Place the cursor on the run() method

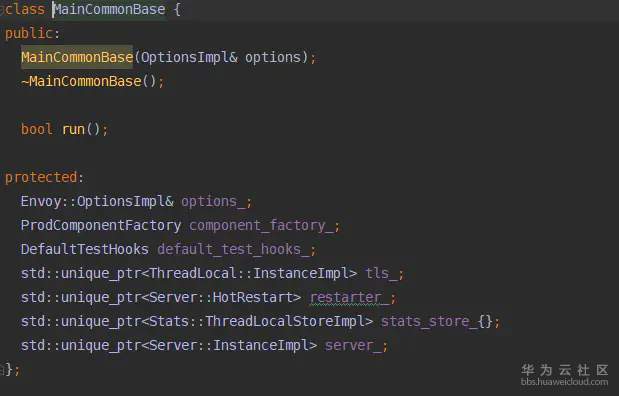[81, 129]
